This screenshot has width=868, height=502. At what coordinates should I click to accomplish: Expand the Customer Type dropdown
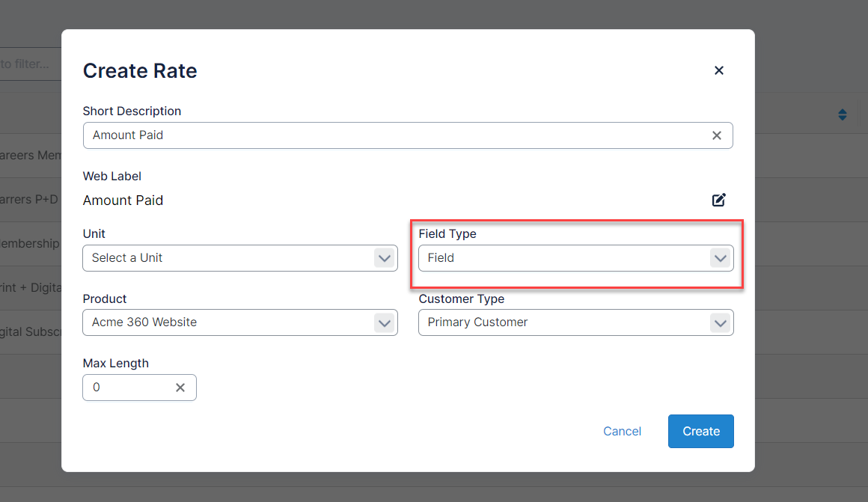575,322
